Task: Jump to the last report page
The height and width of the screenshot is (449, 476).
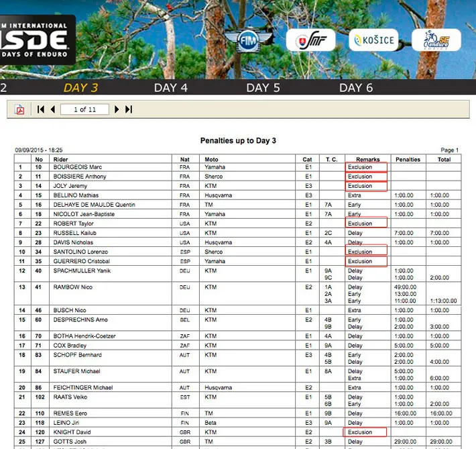Action: [x=129, y=109]
